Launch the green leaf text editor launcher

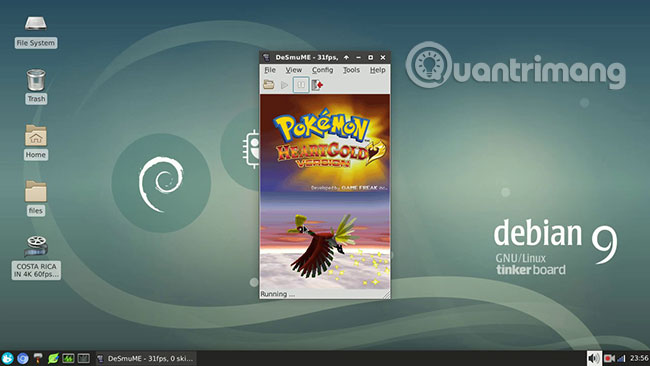(x=53, y=358)
